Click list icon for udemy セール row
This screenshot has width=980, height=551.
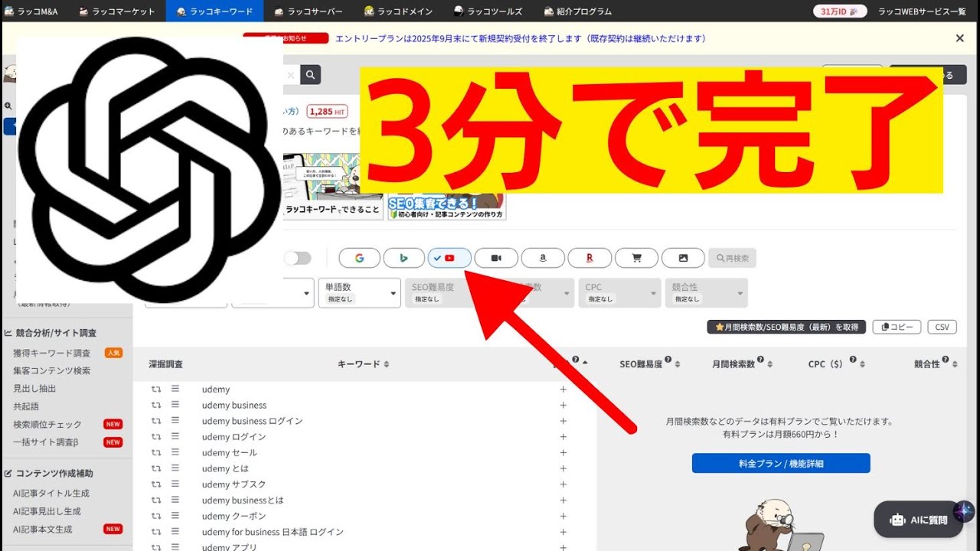[175, 452]
